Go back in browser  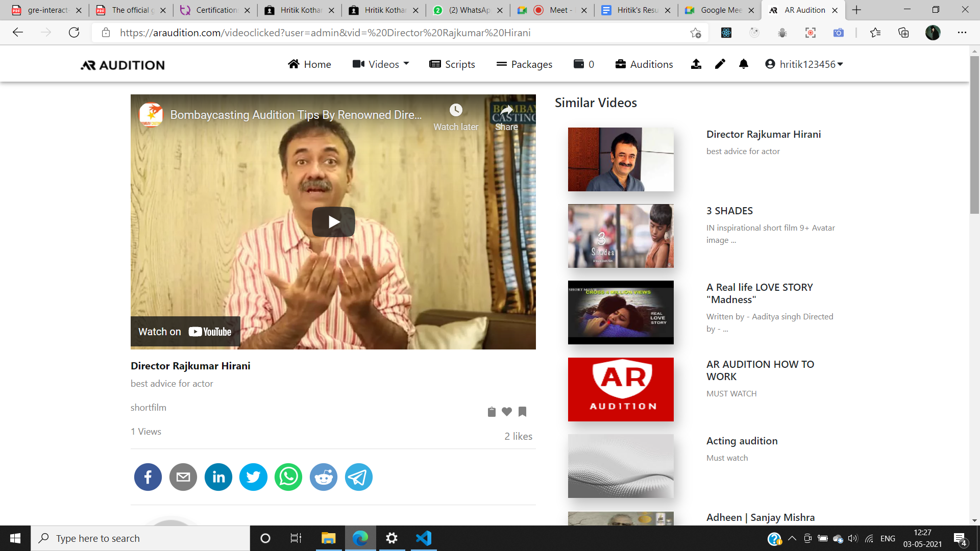coord(18,33)
